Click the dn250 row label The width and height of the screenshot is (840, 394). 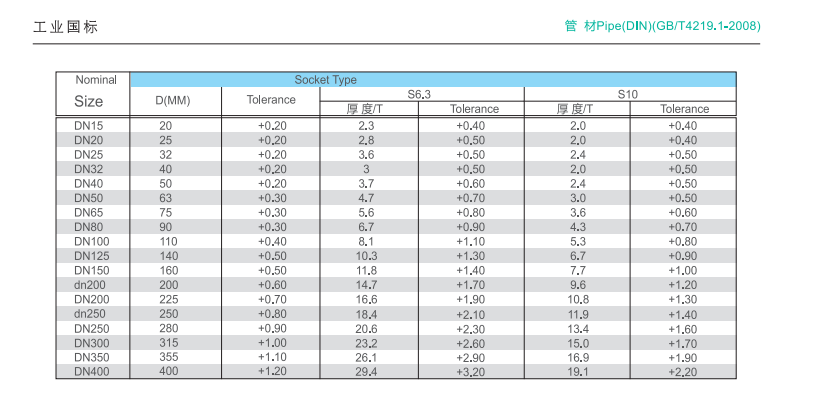point(90,314)
